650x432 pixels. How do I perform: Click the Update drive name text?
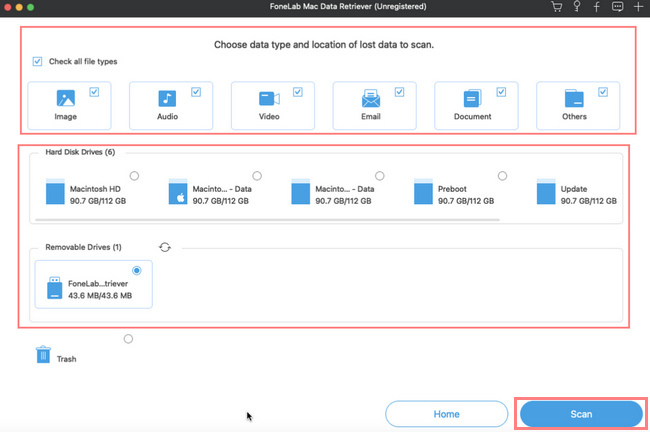coord(574,189)
